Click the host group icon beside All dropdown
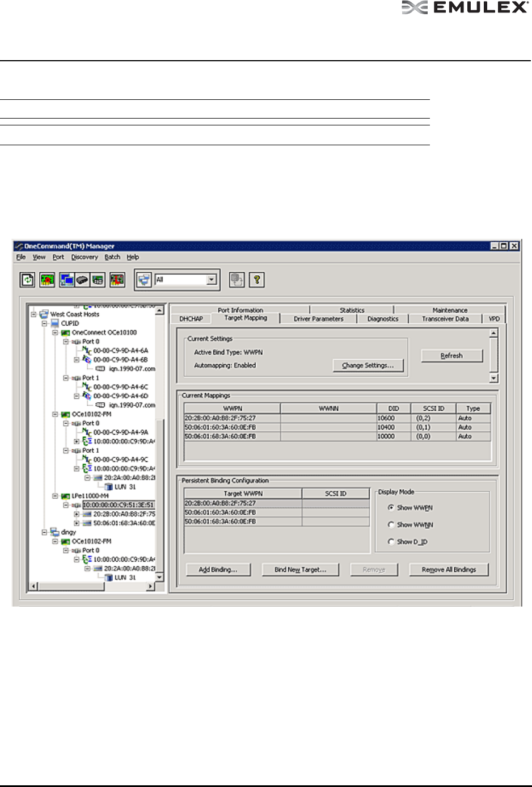Image resolution: width=532 pixels, height=787 pixels. [145, 280]
